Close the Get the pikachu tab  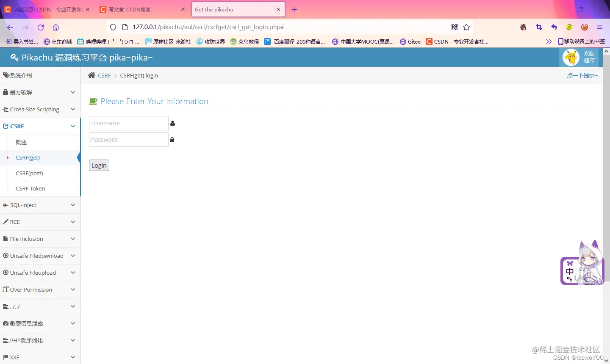(278, 9)
